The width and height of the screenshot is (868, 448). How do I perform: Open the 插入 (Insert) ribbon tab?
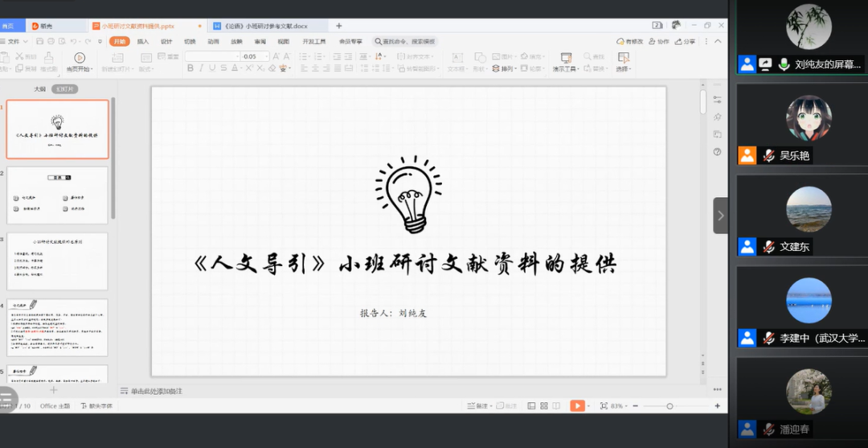143,42
